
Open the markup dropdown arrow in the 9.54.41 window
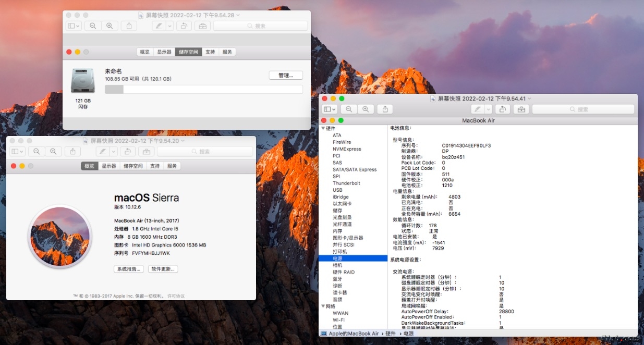click(488, 109)
